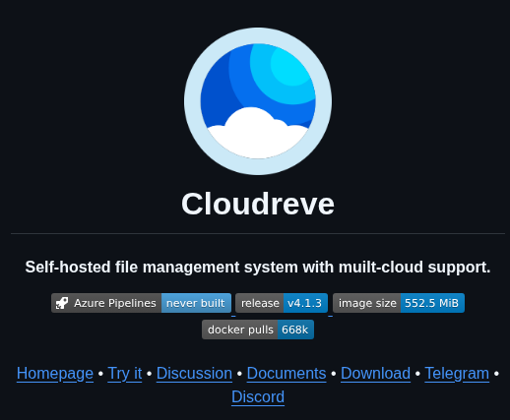
Task: Open the Homepage link
Action: (55, 374)
